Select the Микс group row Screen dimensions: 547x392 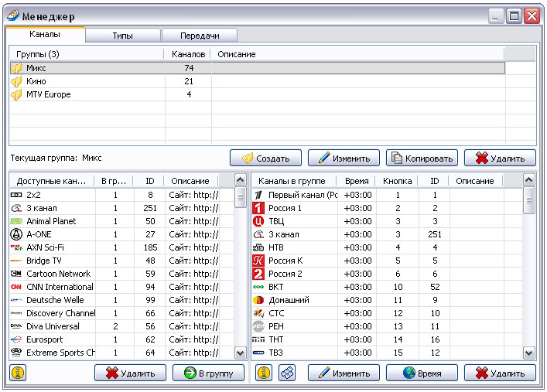258,68
